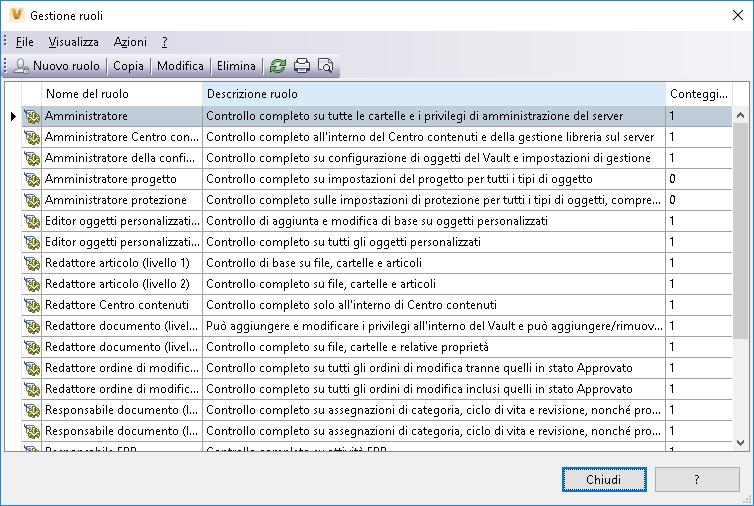Viewport: 754px width, 506px height.
Task: Click the scrollbar down arrow
Action: 741,442
